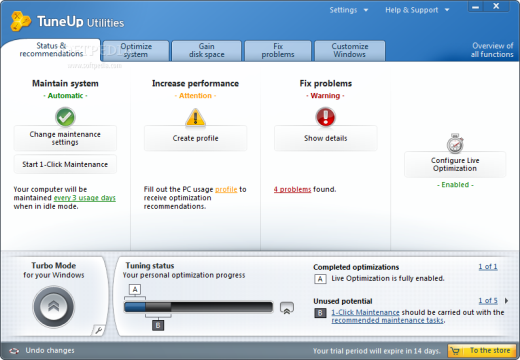Open the every 3 usage days link

[x=85, y=198]
